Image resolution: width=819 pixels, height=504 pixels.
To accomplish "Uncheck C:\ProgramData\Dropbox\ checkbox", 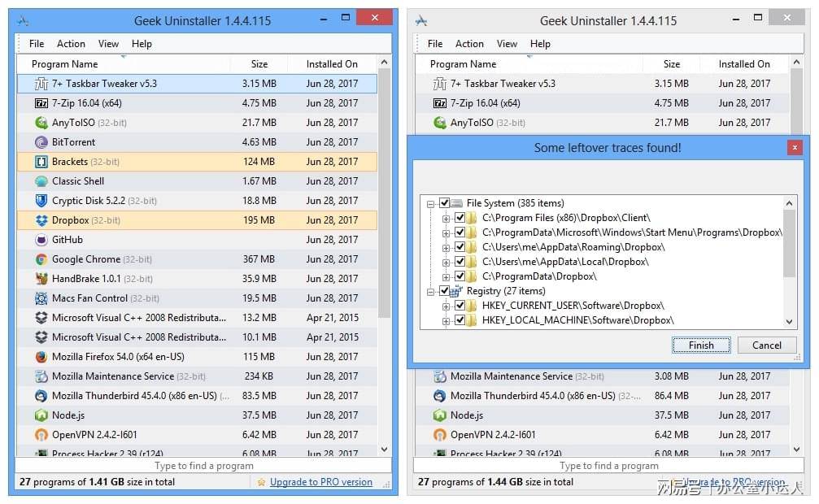I will [x=460, y=276].
